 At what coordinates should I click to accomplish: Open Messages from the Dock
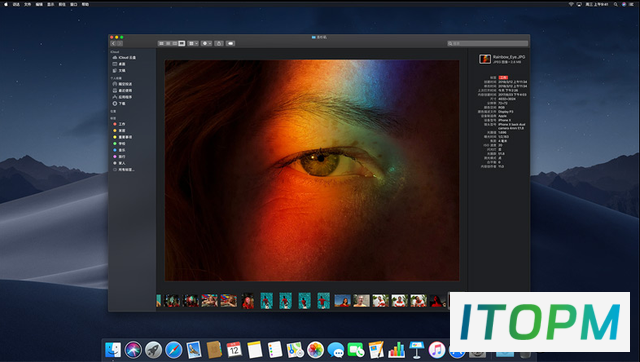click(x=336, y=350)
